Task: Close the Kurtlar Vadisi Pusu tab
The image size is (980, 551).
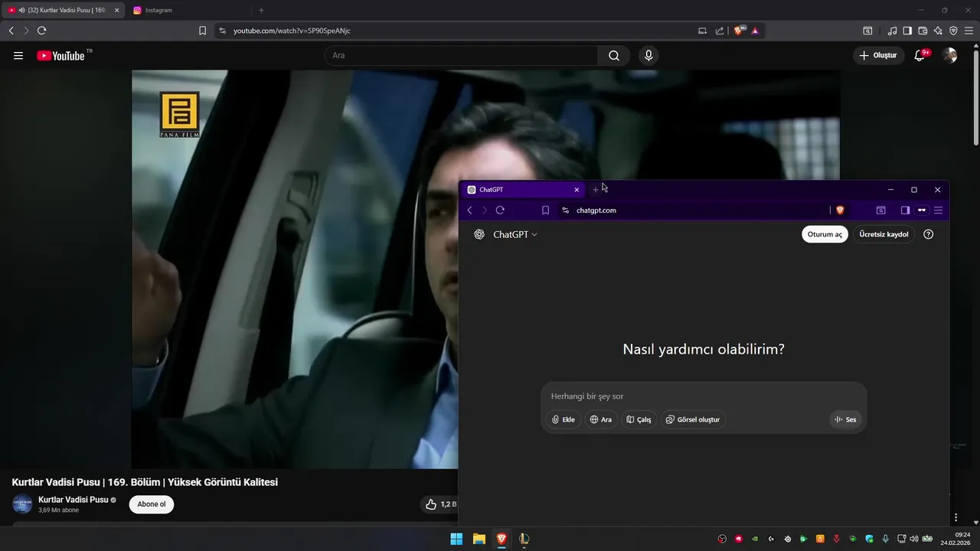Action: coord(117,10)
